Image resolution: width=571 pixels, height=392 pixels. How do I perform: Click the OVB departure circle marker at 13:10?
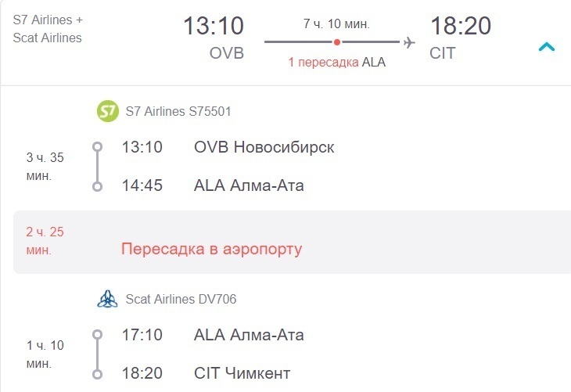click(x=97, y=147)
